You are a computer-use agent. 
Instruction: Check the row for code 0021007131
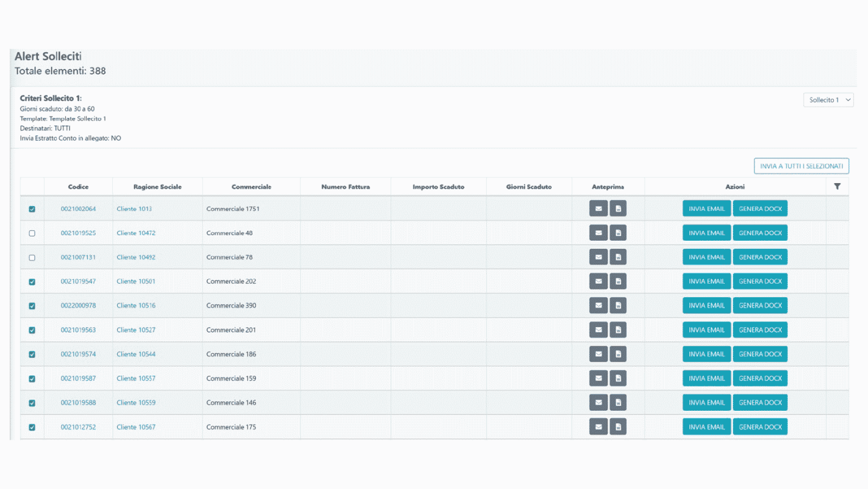coord(32,258)
